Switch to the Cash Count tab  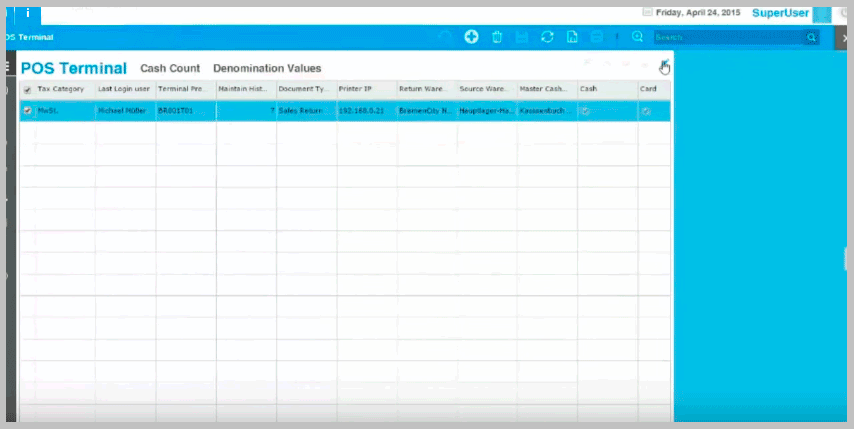170,68
